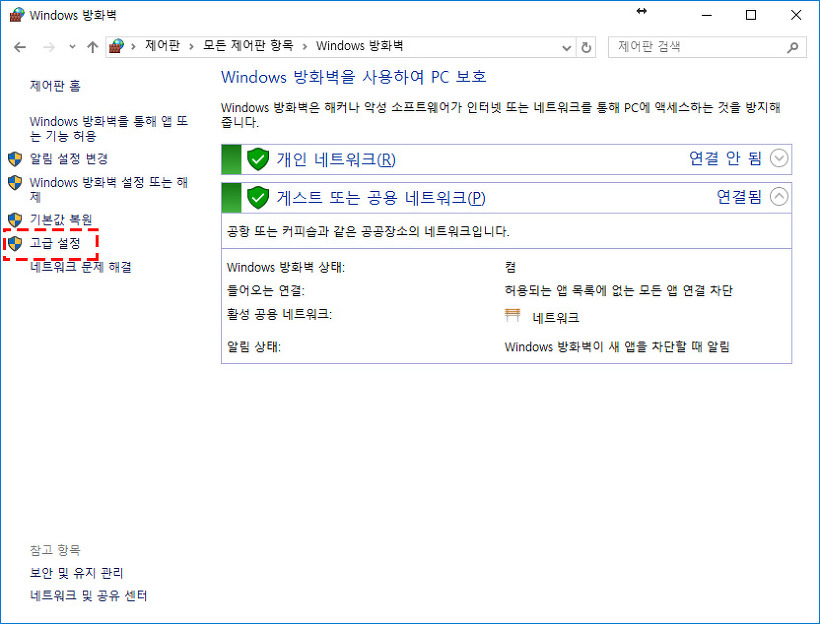Viewport: 820px width, 624px height.
Task: Open Windows 방화벽을 통해 앱 또는 기능 허용
Action: point(109,129)
